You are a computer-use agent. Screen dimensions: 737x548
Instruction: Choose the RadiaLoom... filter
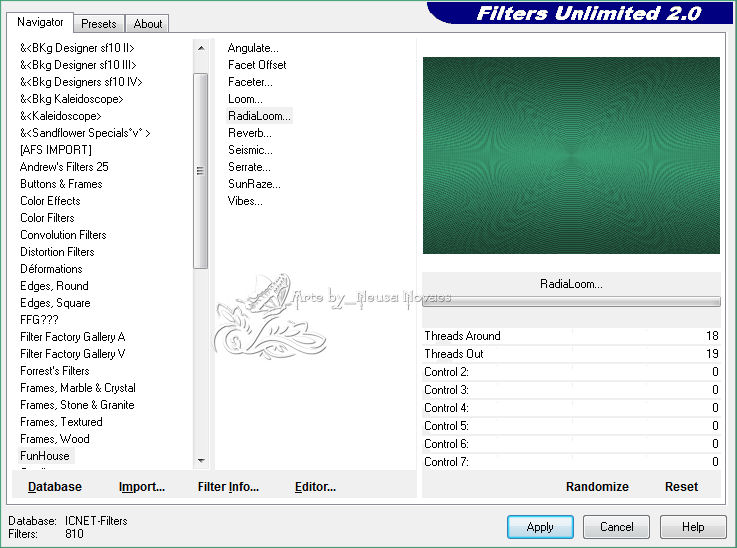click(259, 116)
